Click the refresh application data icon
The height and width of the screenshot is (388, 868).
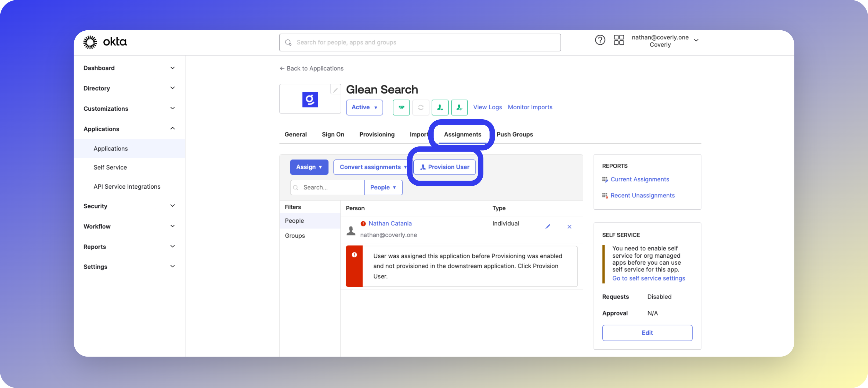(421, 107)
